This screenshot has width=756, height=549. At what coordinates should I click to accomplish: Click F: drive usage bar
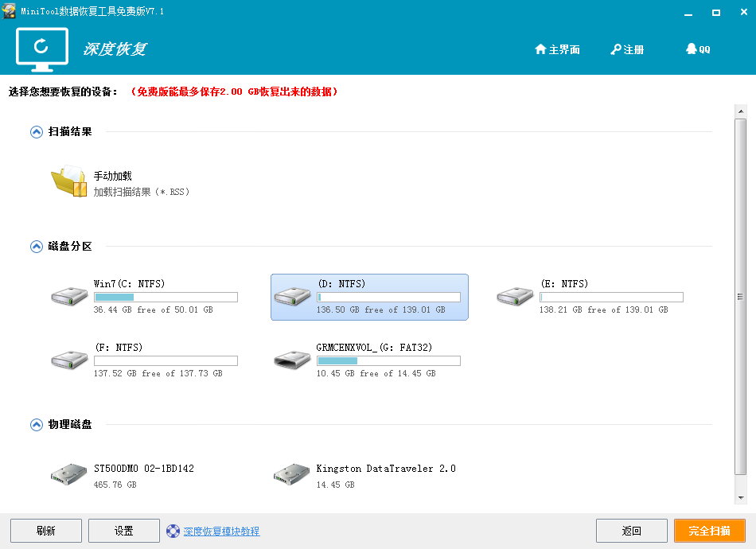point(166,360)
